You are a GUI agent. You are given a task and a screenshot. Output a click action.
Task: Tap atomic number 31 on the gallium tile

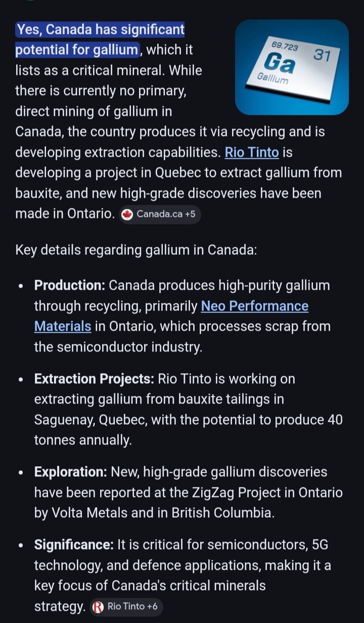point(322,55)
